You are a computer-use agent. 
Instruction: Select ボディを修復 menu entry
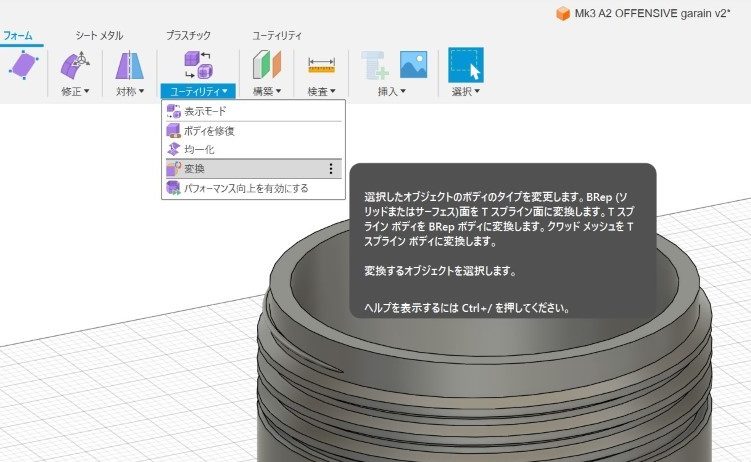pyautogui.click(x=208, y=131)
